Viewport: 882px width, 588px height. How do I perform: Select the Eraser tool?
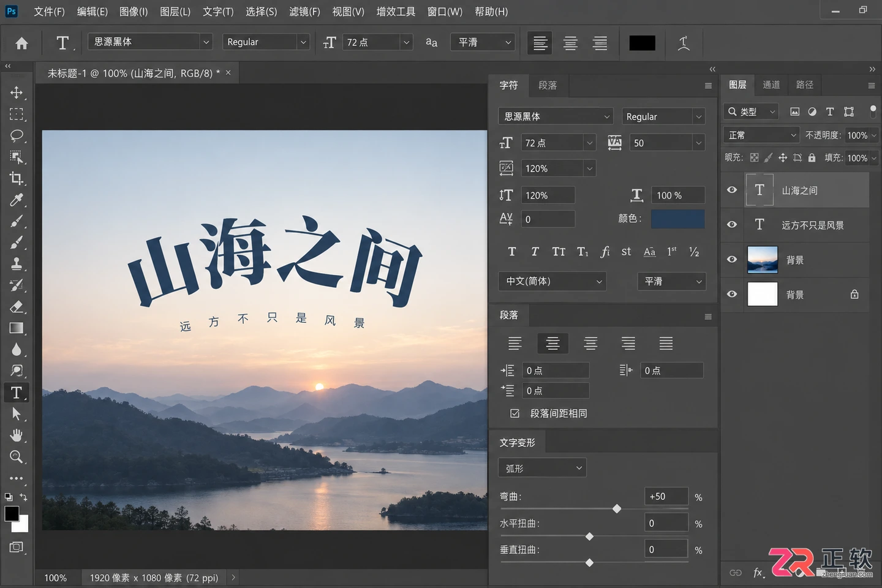(x=17, y=307)
